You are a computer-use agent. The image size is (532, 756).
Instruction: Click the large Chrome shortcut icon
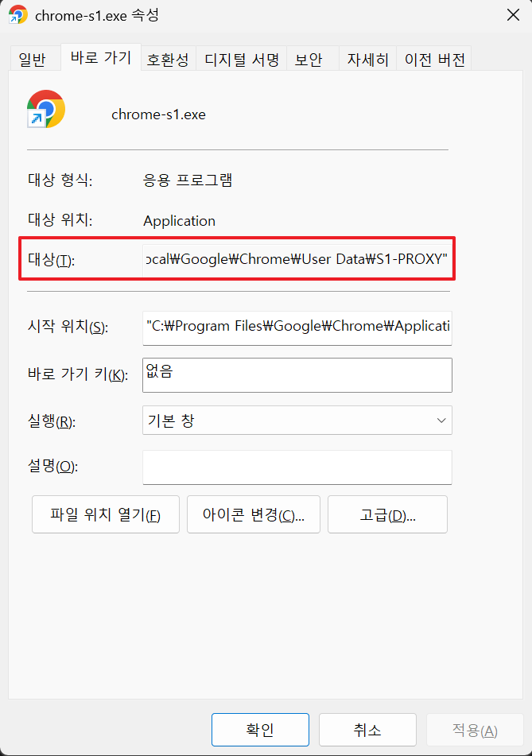point(45,110)
